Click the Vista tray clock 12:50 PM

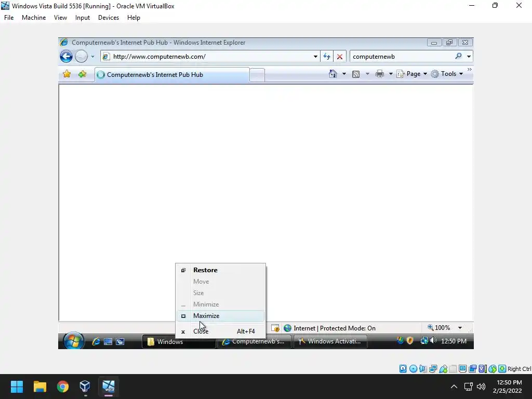454,341
